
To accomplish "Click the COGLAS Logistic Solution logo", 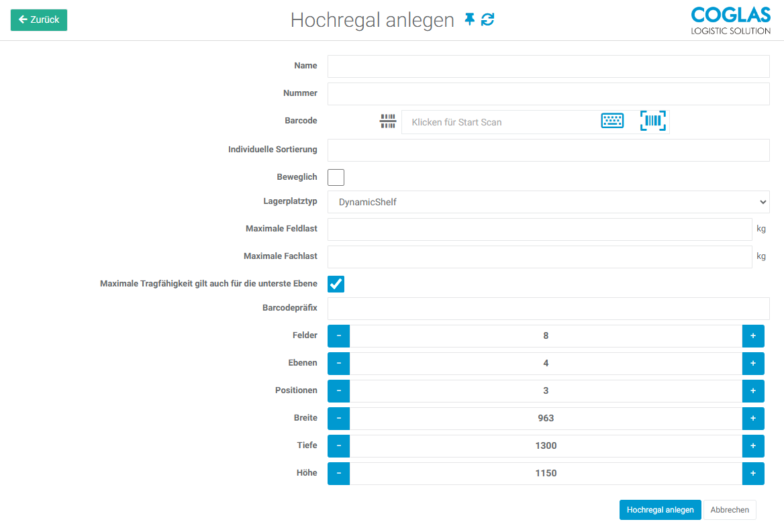I will coord(730,20).
